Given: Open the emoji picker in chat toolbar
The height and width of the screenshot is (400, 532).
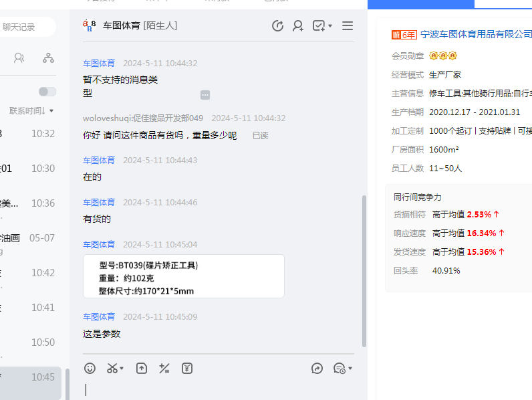Looking at the screenshot, I should click(x=90, y=368).
